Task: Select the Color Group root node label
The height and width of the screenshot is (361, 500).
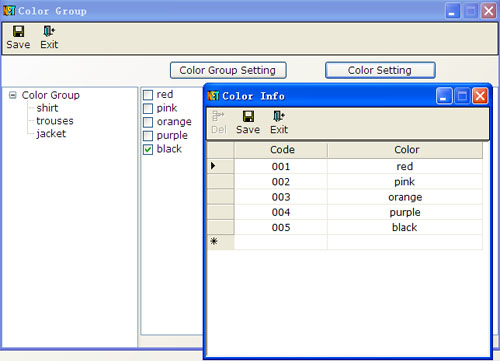Action: coord(51,95)
